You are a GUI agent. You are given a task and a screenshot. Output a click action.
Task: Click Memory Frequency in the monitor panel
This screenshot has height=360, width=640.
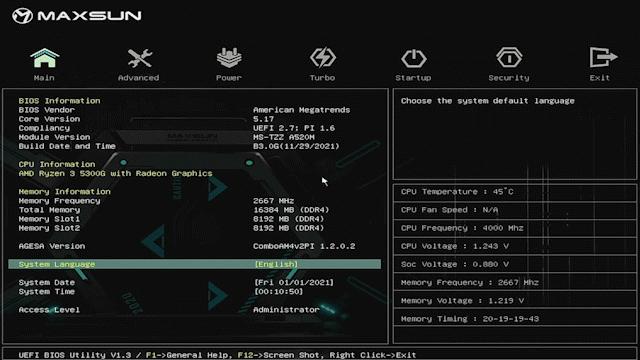tap(469, 282)
